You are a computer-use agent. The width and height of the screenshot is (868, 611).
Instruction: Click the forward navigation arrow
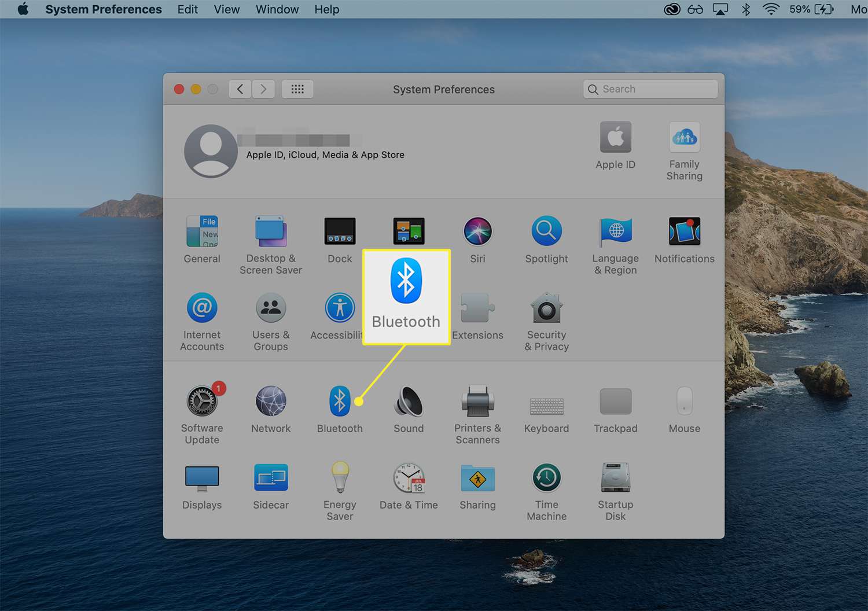tap(263, 89)
